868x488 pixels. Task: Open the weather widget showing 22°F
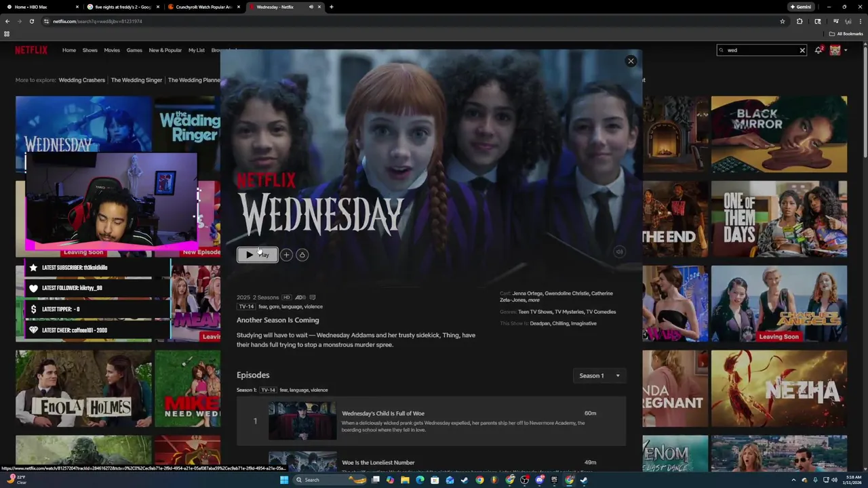click(x=15, y=480)
